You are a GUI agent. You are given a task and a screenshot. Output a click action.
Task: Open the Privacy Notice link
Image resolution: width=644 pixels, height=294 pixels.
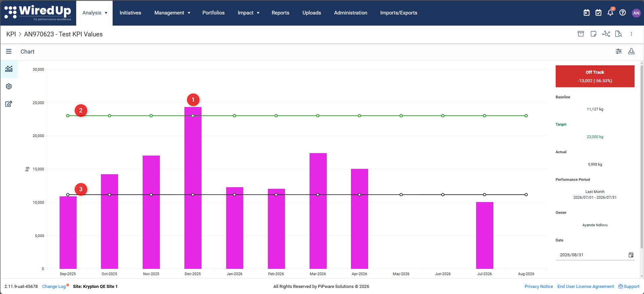tap(539, 287)
